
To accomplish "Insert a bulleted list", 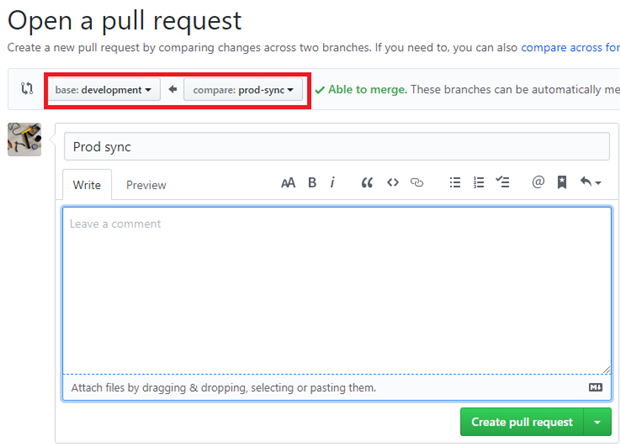I will click(x=455, y=183).
